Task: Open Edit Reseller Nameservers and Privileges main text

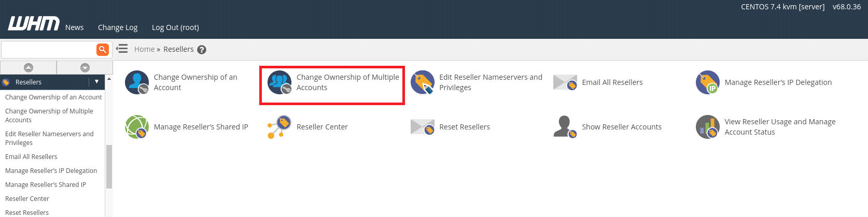Action: click(491, 82)
